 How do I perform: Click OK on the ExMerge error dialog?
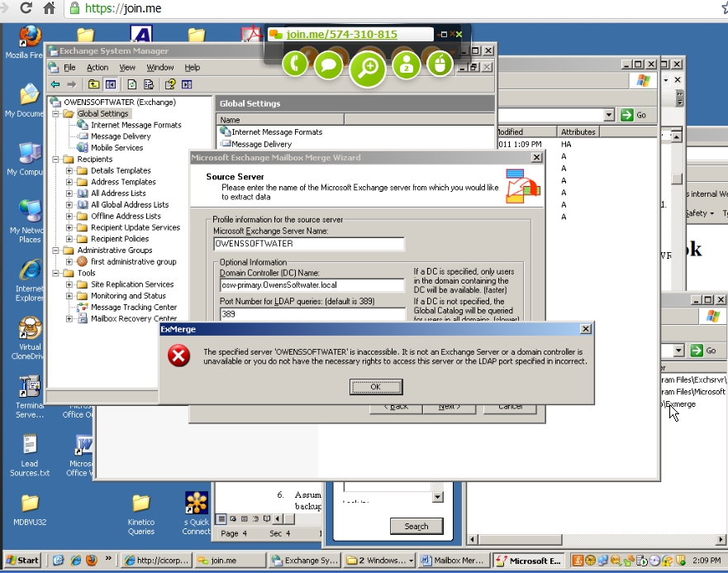[x=375, y=387]
